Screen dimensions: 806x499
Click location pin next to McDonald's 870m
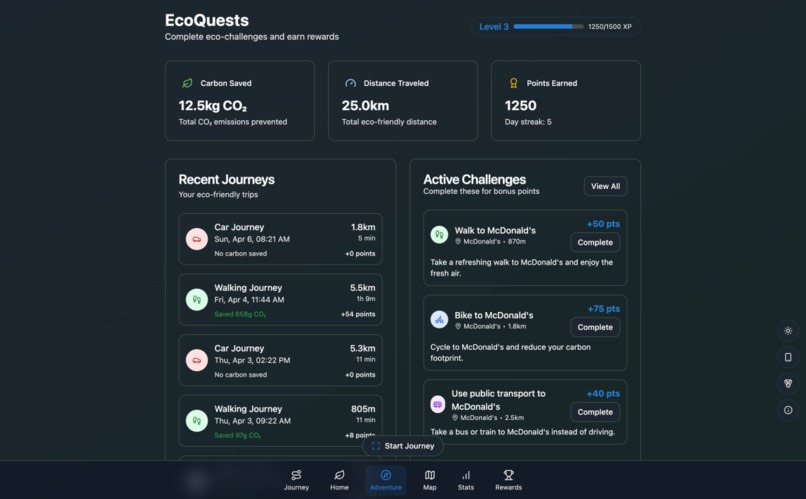[457, 242]
